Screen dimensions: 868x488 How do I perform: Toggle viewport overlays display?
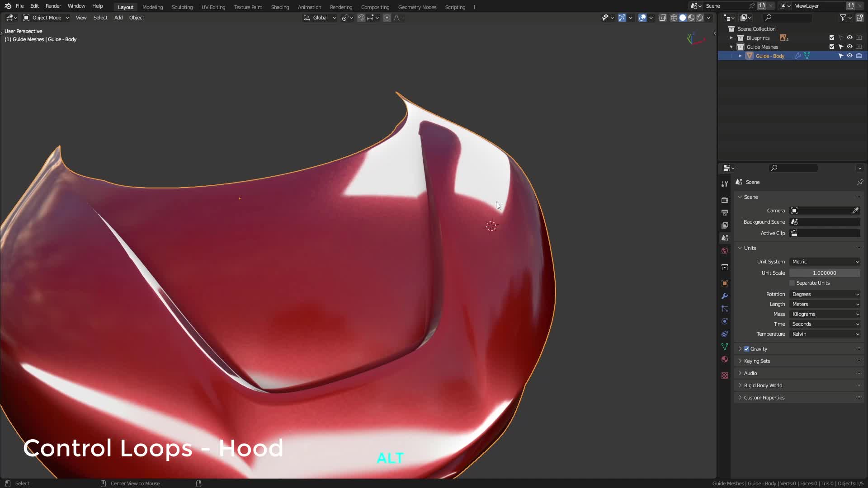642,18
